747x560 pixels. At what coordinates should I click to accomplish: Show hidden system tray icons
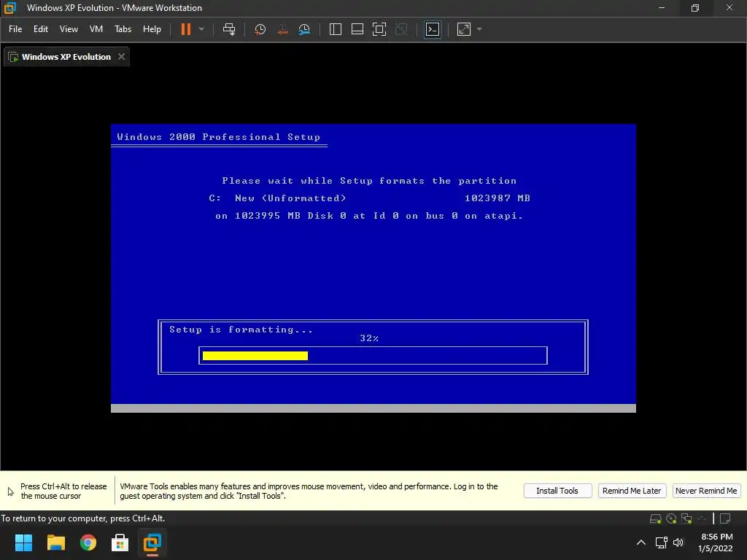tap(641, 542)
